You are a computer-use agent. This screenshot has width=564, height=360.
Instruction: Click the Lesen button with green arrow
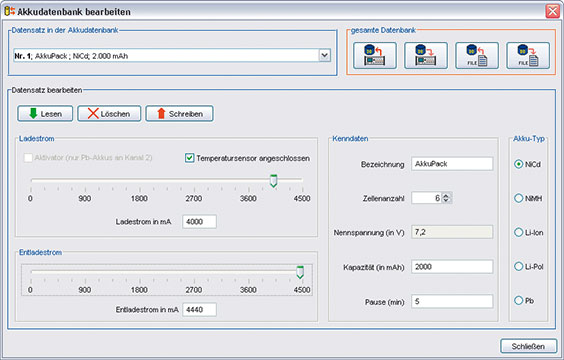click(45, 114)
